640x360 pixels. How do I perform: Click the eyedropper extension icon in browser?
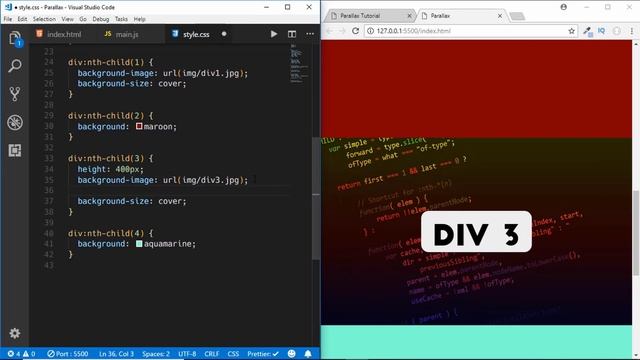click(x=587, y=31)
